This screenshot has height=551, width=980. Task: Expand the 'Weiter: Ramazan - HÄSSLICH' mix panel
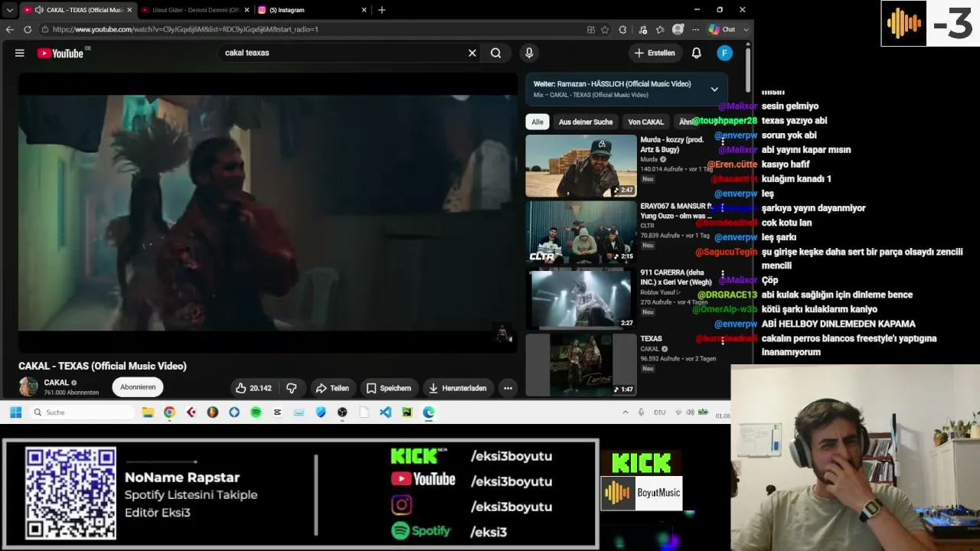click(714, 89)
